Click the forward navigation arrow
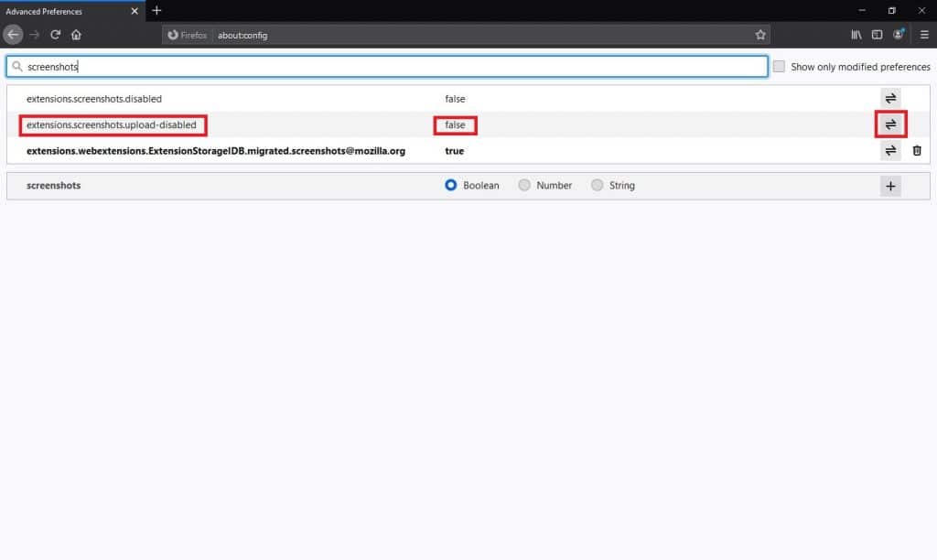This screenshot has height=560, width=937. 35,35
